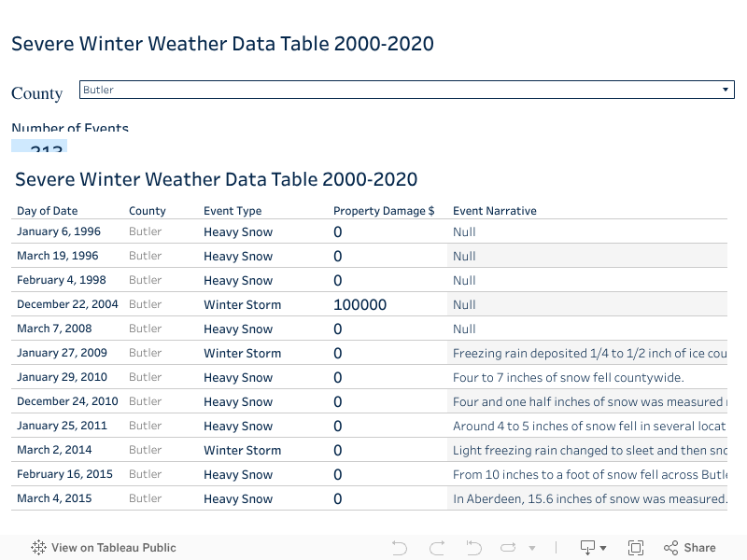Click the Share icon at bottom right
The width and height of the screenshot is (747, 560).
671,547
